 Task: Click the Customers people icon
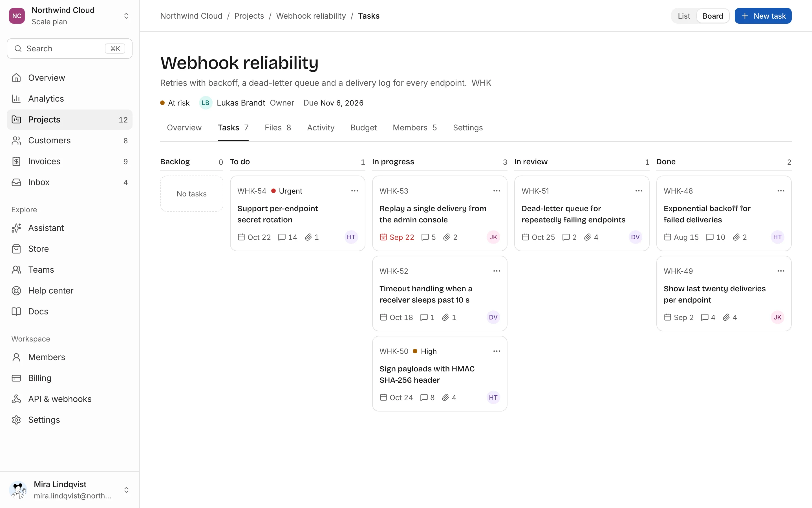tap(16, 141)
